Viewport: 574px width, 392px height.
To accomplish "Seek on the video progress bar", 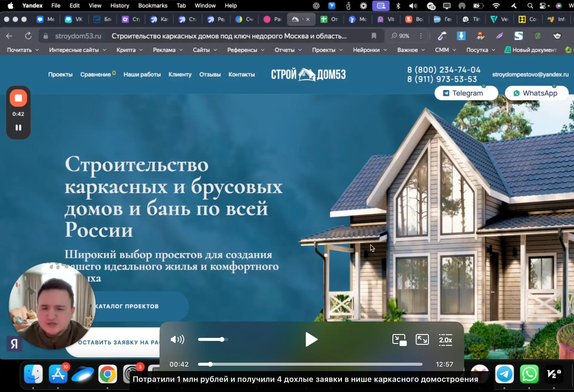I will [310, 364].
